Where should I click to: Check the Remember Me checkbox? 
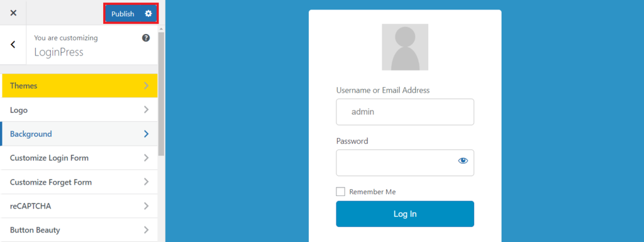pos(340,192)
